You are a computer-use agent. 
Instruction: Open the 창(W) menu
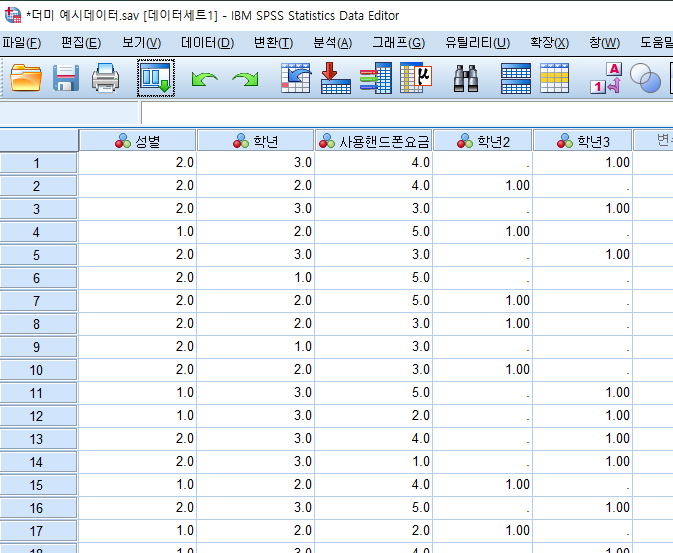click(x=604, y=43)
